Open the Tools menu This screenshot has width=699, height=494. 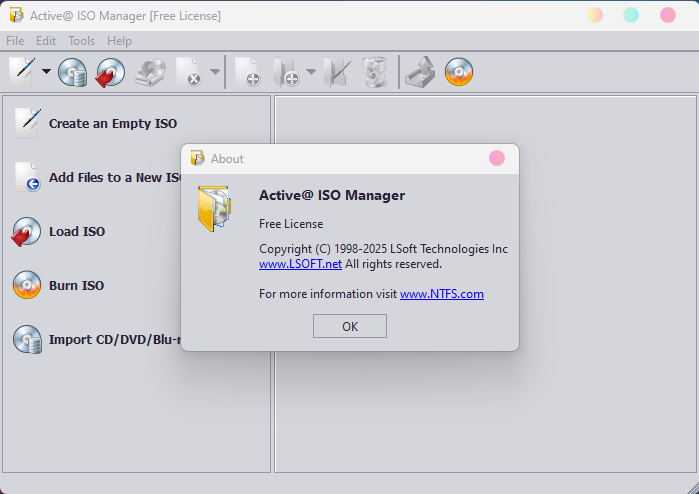[82, 41]
